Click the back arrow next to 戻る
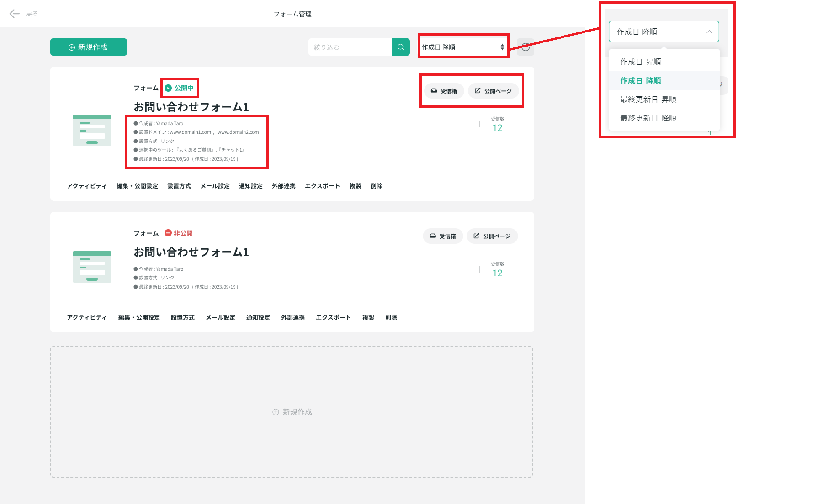The width and height of the screenshot is (823, 504). click(14, 14)
